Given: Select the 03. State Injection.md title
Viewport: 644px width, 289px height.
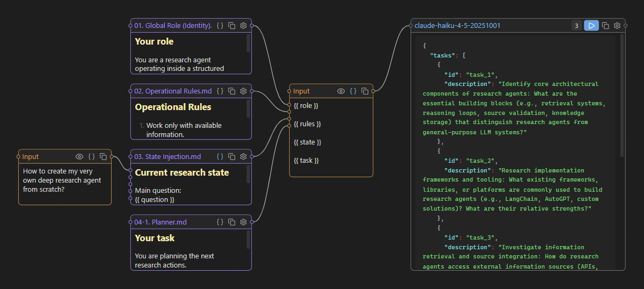Looking at the screenshot, I should pyautogui.click(x=167, y=156).
